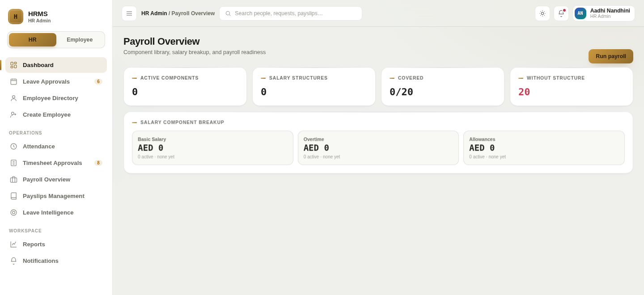The width and height of the screenshot is (644, 295).
Task: Click the Timesheet Approvals sheet icon
Action: coord(13,163)
